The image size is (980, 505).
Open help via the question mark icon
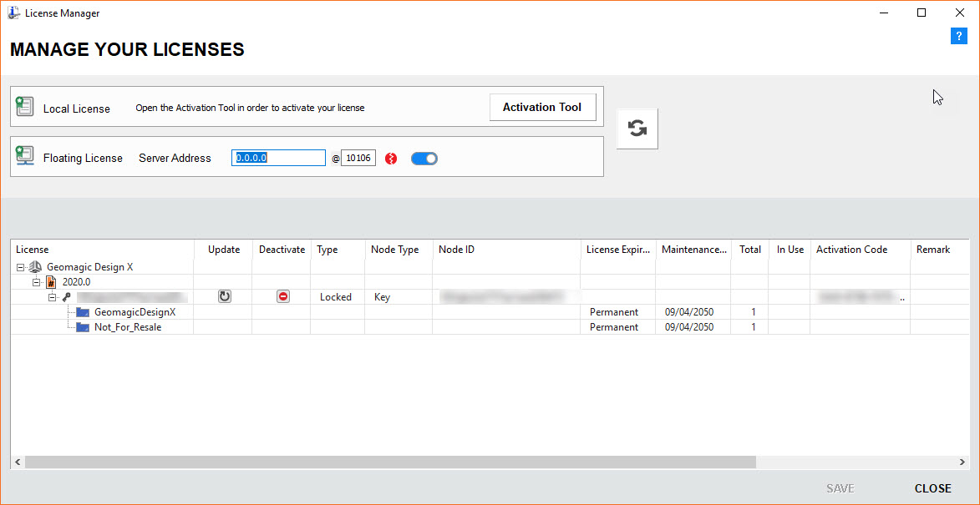(x=958, y=36)
